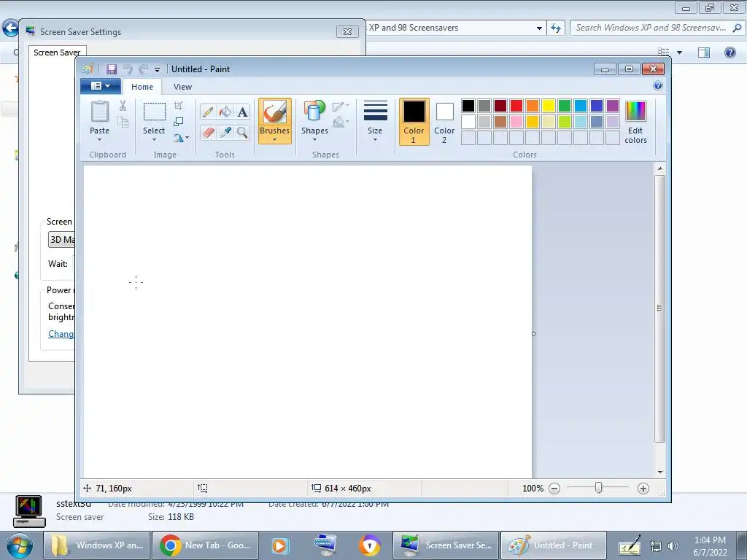747x560 pixels.
Task: Open the media player taskbar icon
Action: tap(280, 545)
